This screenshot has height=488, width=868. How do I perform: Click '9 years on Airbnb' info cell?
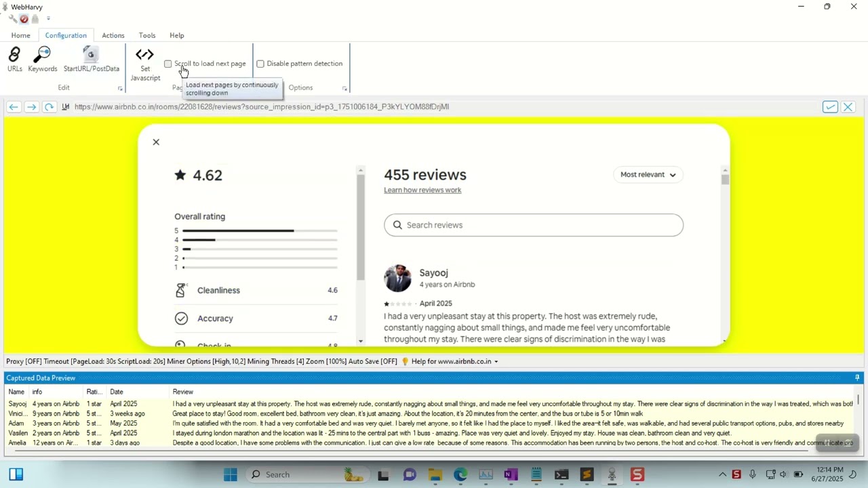[x=56, y=413]
